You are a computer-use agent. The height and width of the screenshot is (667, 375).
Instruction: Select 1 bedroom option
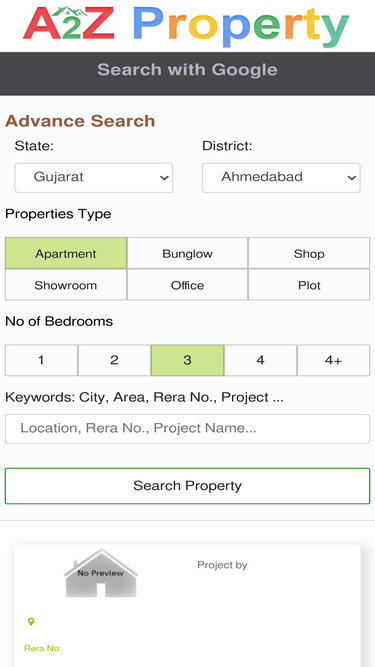tap(41, 360)
